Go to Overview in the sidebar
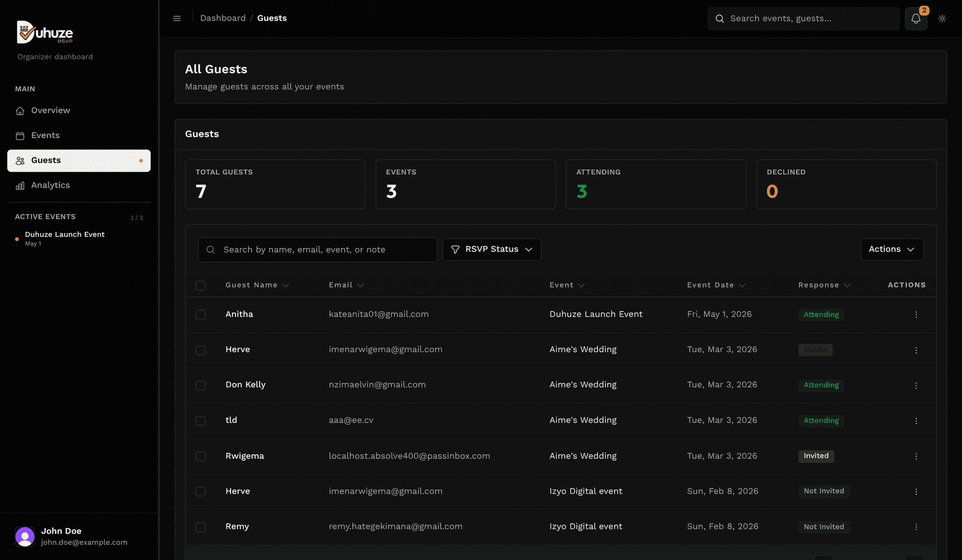Image resolution: width=962 pixels, height=560 pixels. (x=79, y=111)
